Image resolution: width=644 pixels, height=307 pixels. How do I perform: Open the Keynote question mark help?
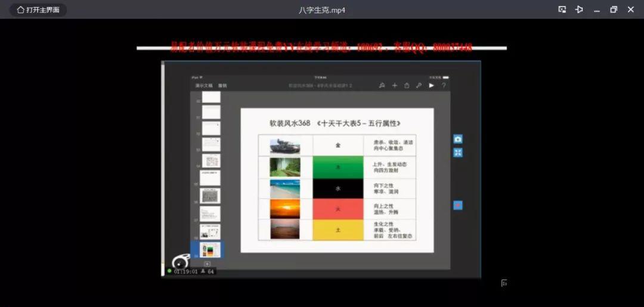(444, 85)
